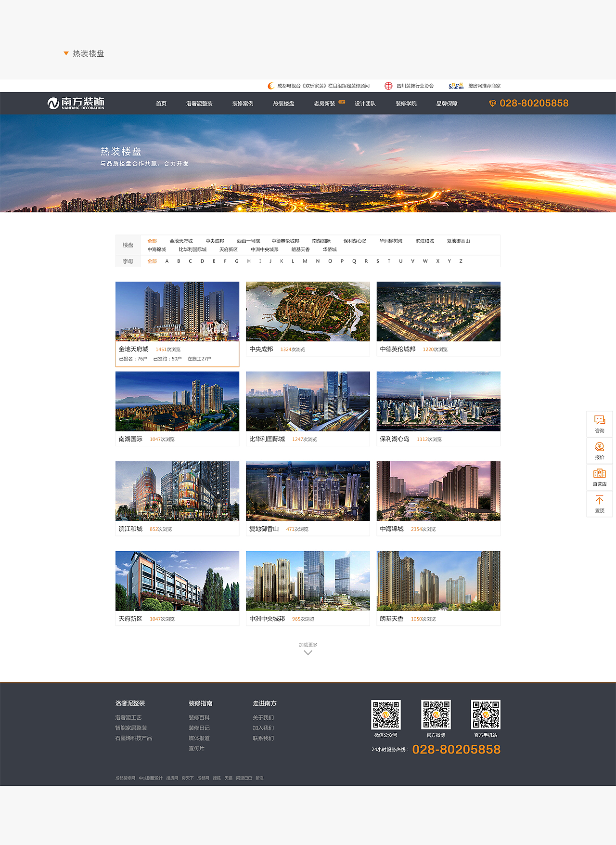The height and width of the screenshot is (845, 616).
Task: Open the 保利湖心岛 property image
Action: 438,401
